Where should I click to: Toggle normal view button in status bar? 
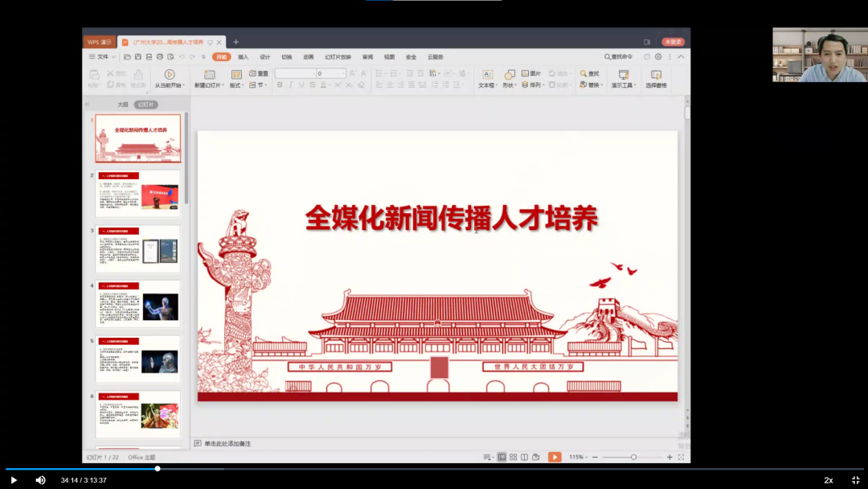(x=502, y=457)
